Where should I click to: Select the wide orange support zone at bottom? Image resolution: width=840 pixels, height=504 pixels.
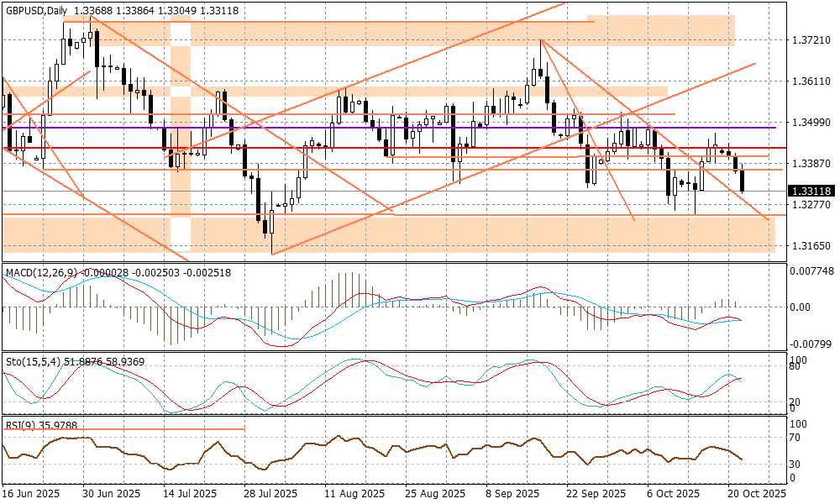point(504,234)
